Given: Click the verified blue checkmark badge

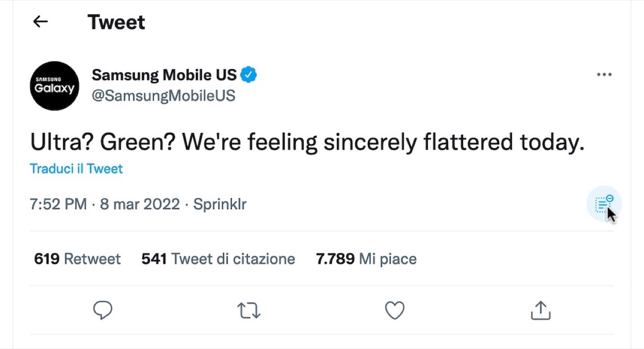Looking at the screenshot, I should 250,74.
